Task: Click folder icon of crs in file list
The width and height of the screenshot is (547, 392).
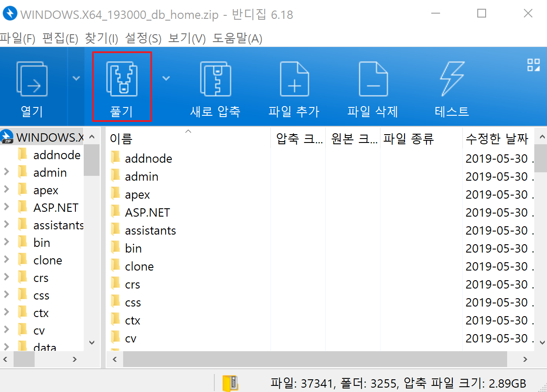Action: (x=115, y=284)
